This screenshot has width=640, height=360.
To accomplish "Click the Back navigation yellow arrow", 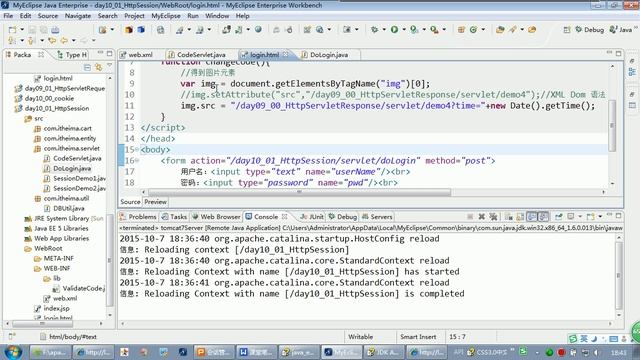I will pyautogui.click(x=64, y=40).
